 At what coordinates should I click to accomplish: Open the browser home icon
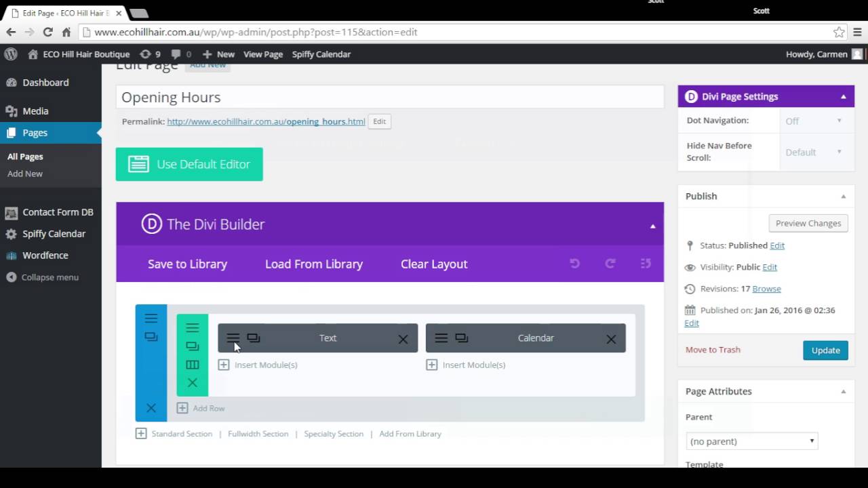[66, 32]
